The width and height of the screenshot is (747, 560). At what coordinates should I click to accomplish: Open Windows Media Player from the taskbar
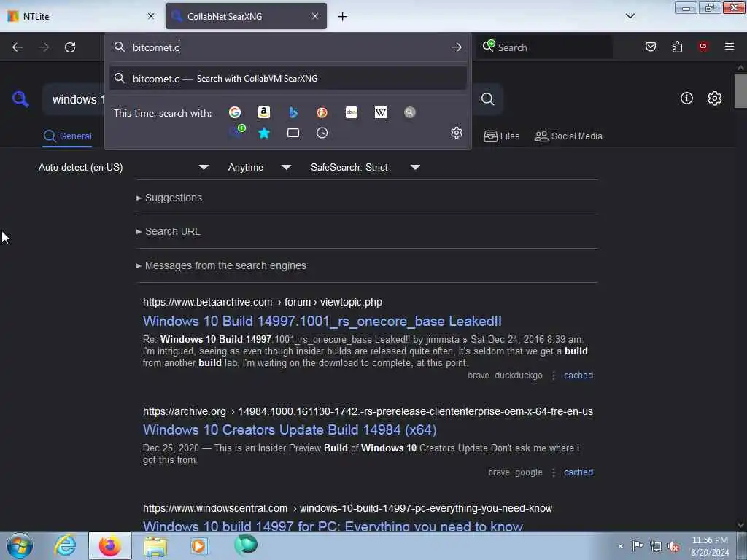coord(200,545)
